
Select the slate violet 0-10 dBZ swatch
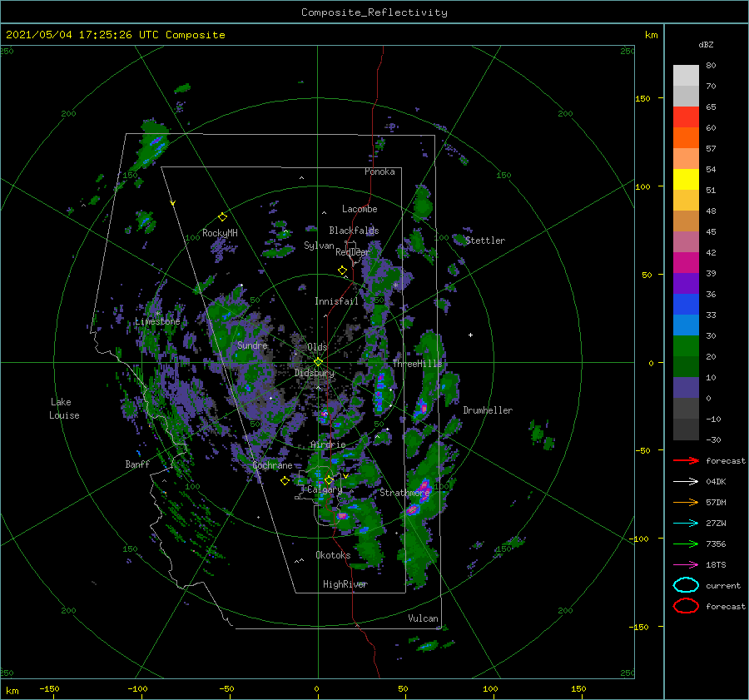[686, 388]
